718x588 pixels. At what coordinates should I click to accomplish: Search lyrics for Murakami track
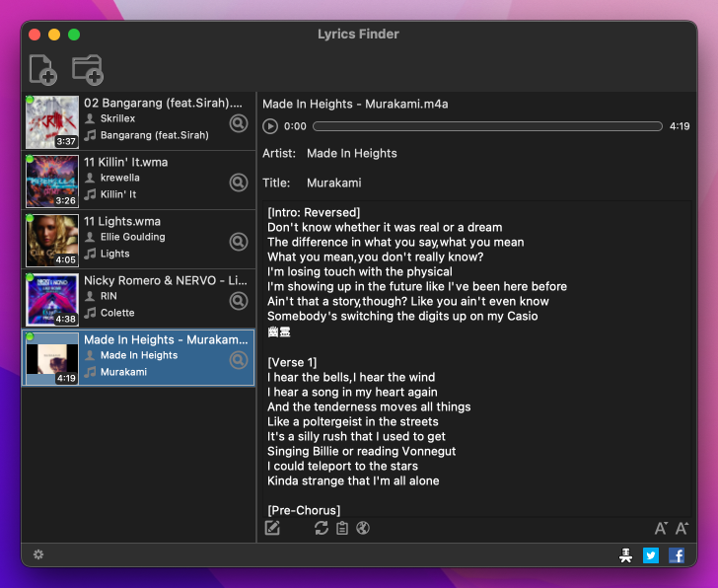tap(239, 360)
